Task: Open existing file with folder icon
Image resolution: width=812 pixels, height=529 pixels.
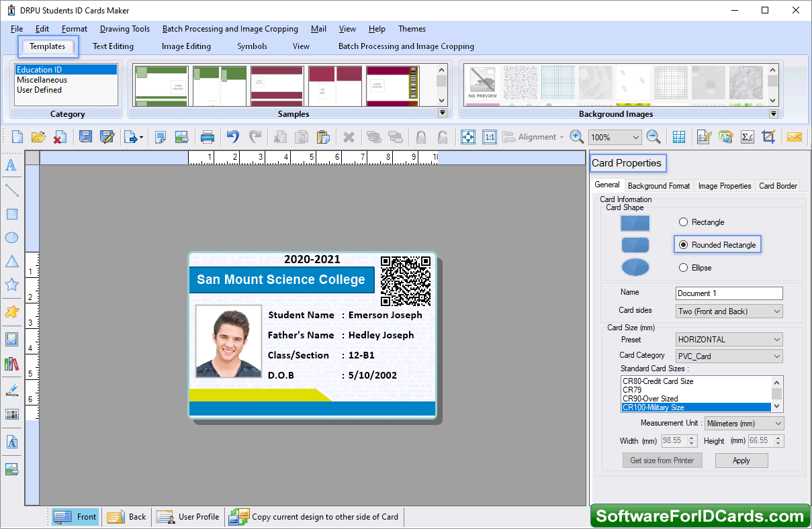Action: pos(38,137)
